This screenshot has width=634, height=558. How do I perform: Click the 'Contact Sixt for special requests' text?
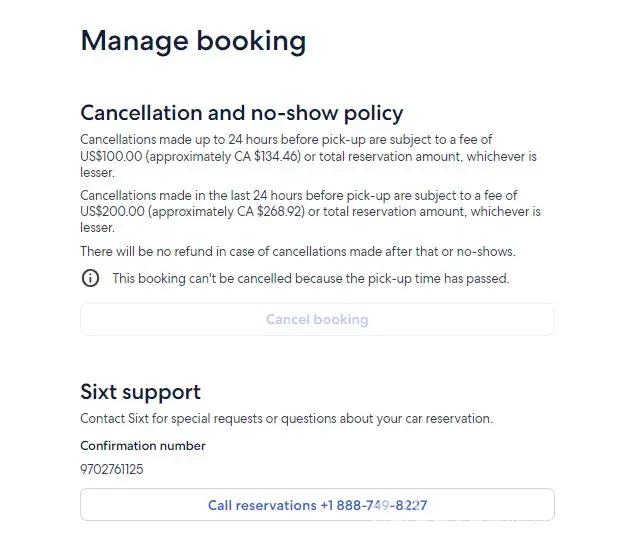click(286, 418)
